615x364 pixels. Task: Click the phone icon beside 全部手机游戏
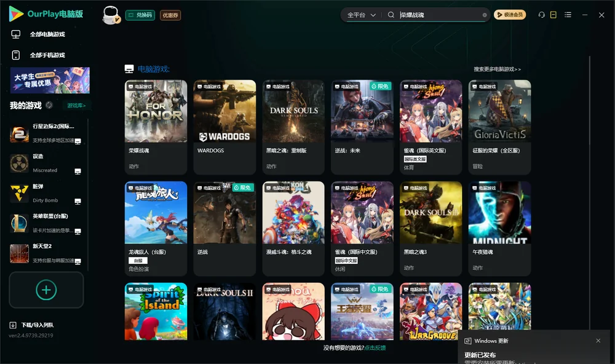click(16, 55)
